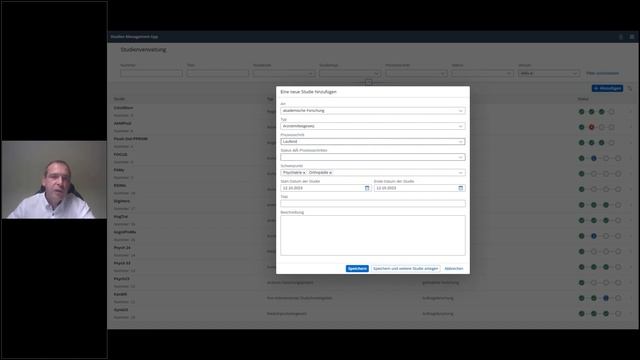
Task: Open the Status filter dropdown in the filter bar
Action: 483,73
